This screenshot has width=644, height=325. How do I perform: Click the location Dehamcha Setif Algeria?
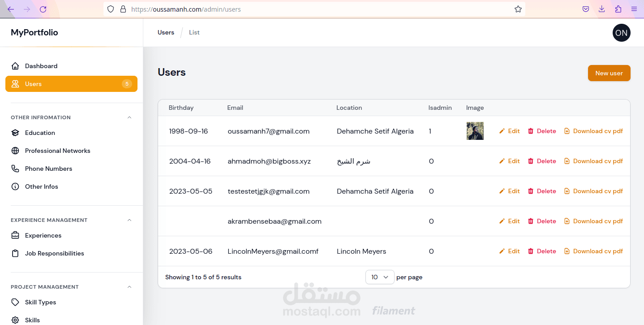[375, 191]
